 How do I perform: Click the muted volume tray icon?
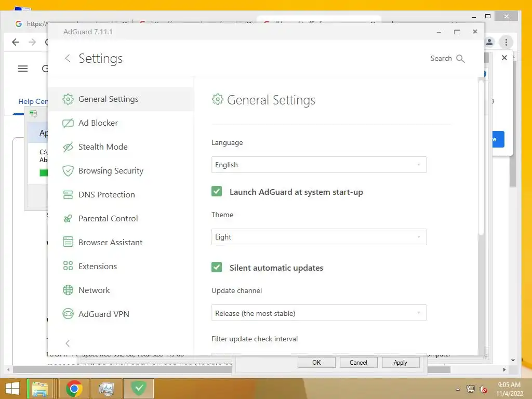tap(483, 389)
